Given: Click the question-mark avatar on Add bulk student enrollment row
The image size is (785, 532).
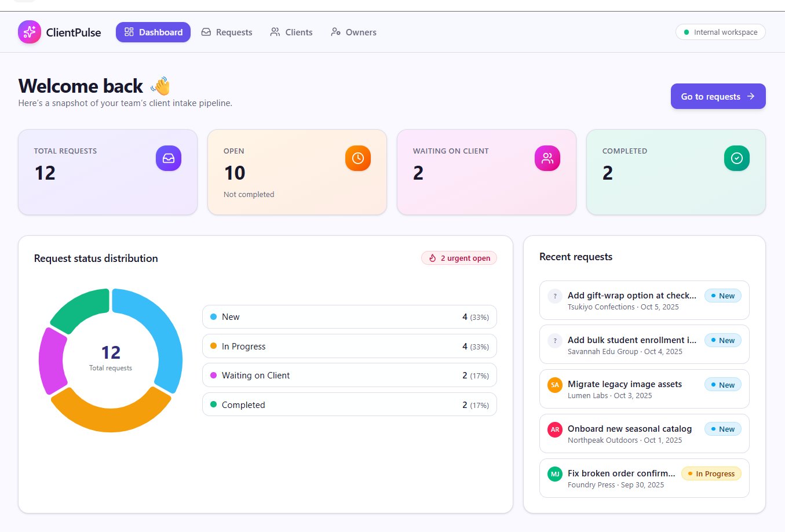Looking at the screenshot, I should click(x=555, y=341).
